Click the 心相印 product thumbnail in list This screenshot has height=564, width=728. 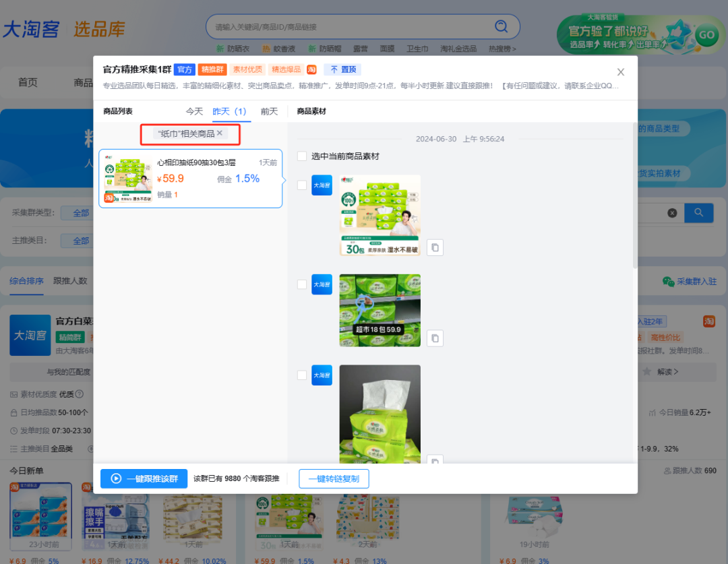(x=127, y=179)
